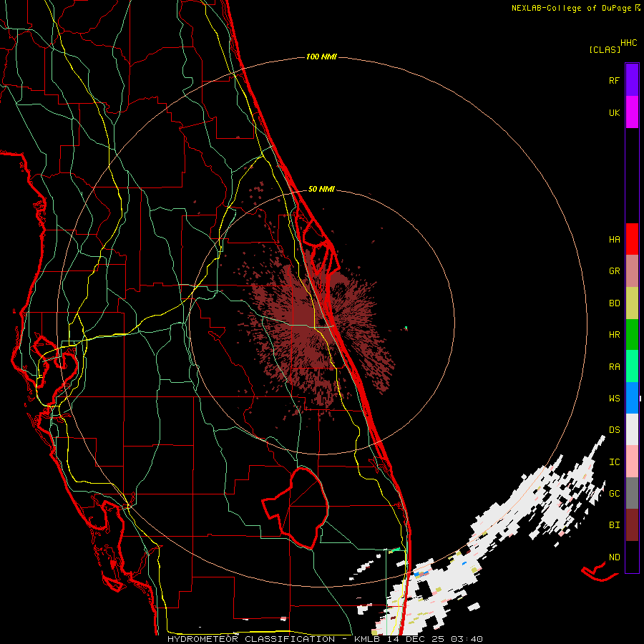
Task: Click the HA legend label
Action: [614, 239]
